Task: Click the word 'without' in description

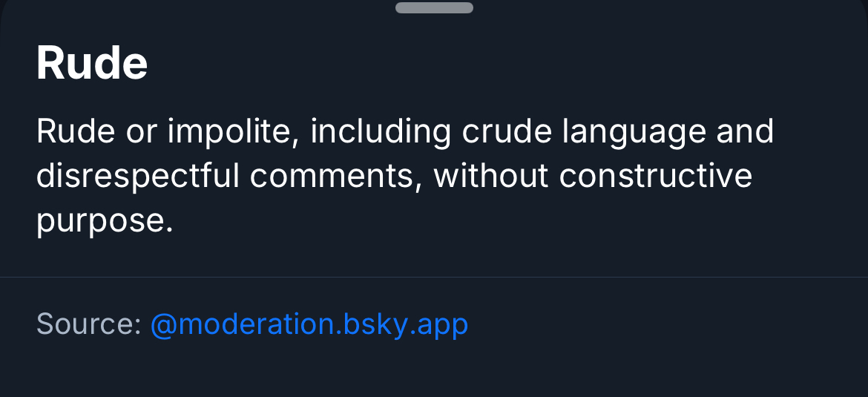Action: click(490, 177)
